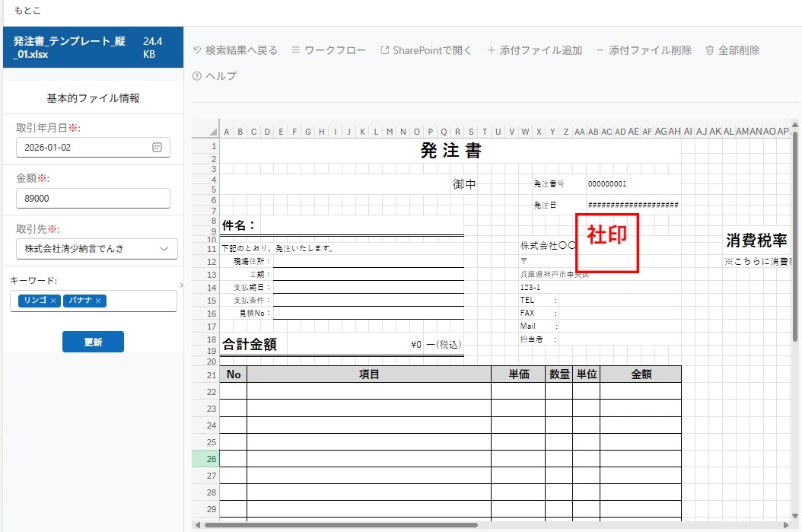Expand the 取引先 dropdown
The image size is (802, 532).
(x=164, y=249)
